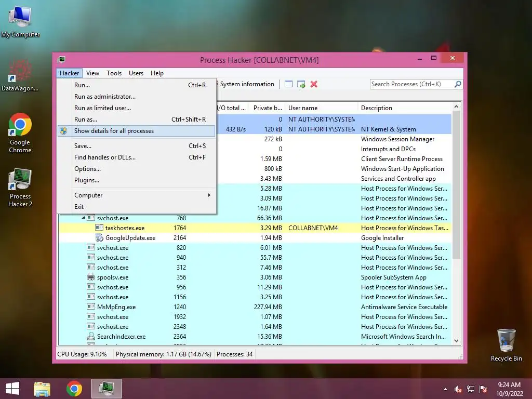Click find window and thread icon

click(x=301, y=84)
